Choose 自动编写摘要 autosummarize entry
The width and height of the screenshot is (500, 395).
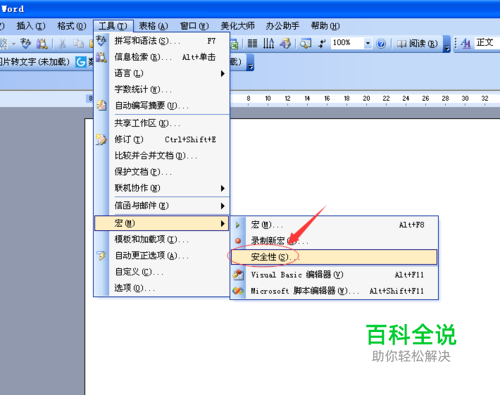click(x=162, y=106)
